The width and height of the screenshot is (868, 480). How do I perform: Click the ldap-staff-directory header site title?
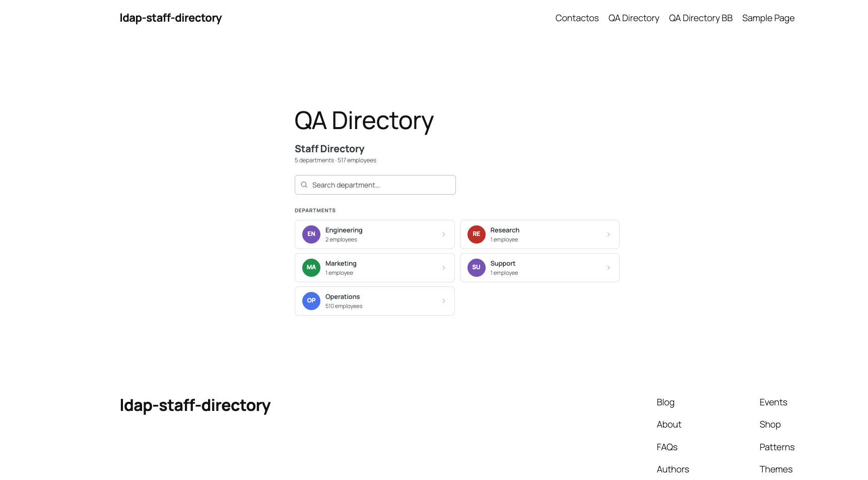[x=171, y=18]
